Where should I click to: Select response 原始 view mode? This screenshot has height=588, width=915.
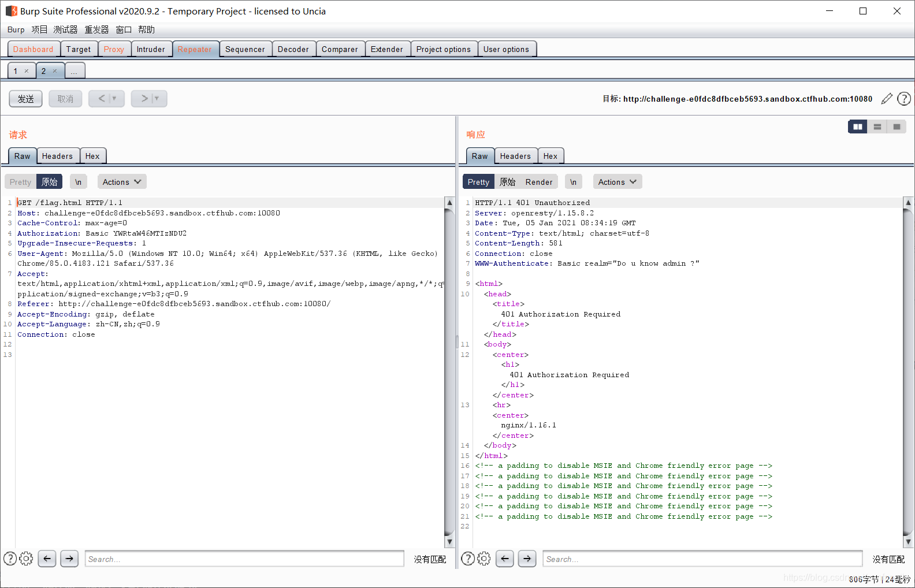tap(508, 182)
